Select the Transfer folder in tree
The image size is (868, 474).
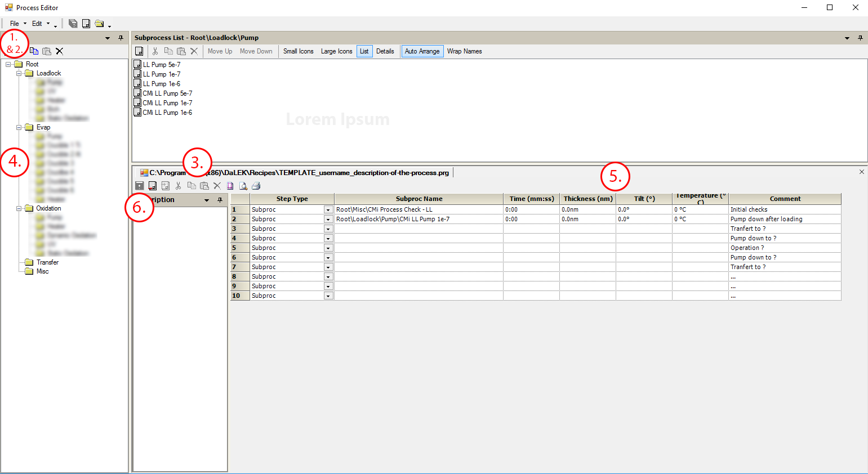47,262
